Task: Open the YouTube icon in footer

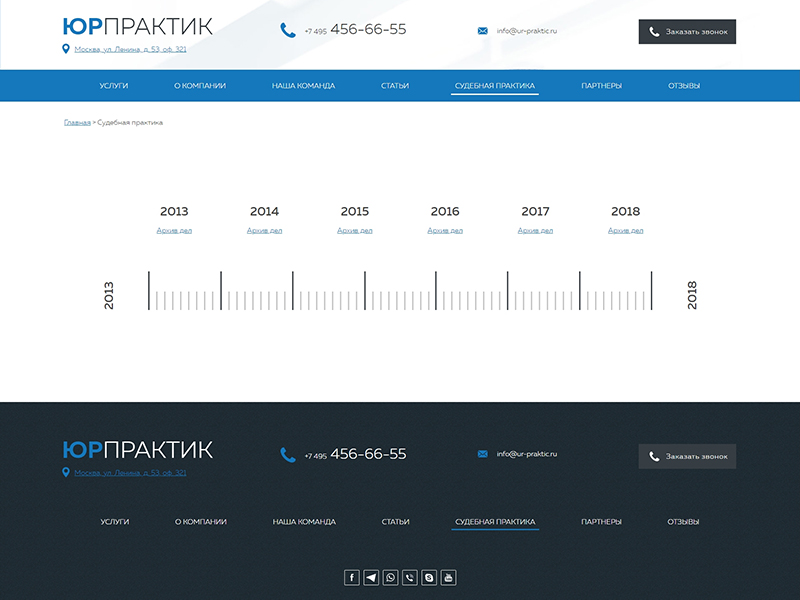Action: click(x=447, y=577)
